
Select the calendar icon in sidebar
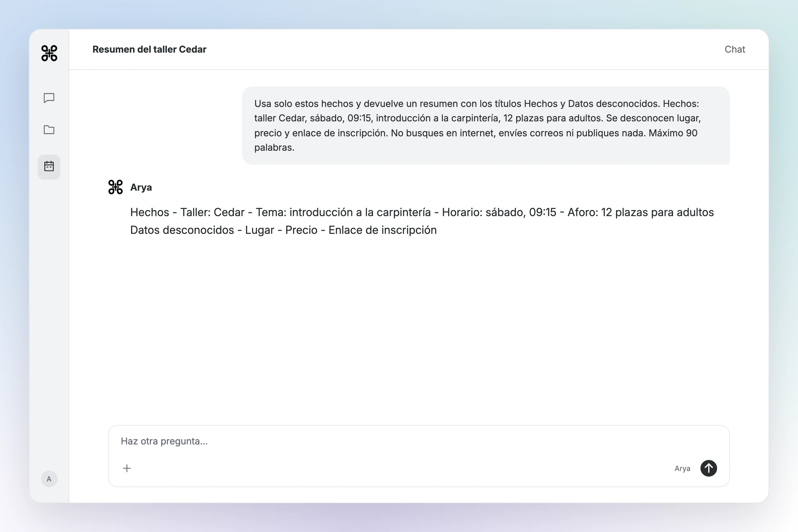49,166
